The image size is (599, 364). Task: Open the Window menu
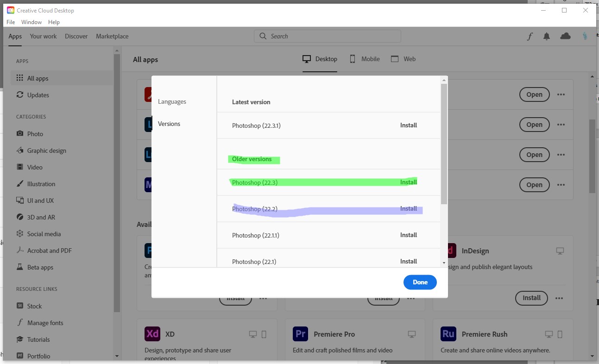click(x=32, y=22)
